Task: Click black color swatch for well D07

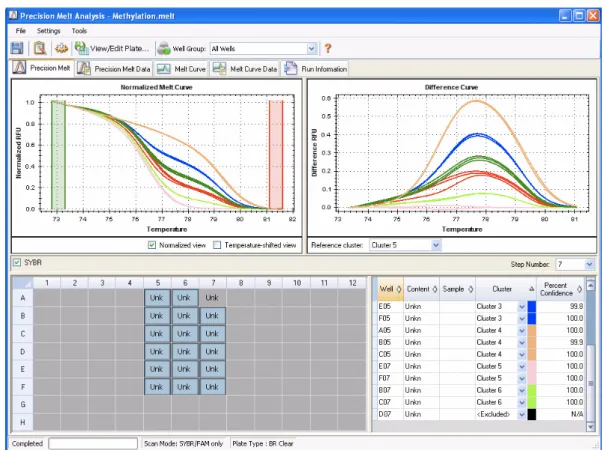Action: (x=532, y=414)
